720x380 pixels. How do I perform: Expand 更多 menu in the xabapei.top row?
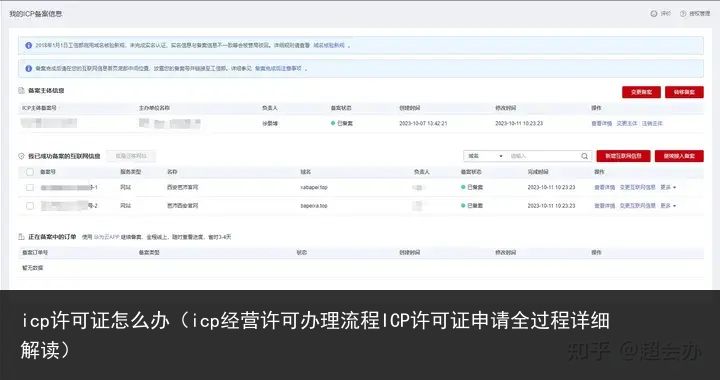[x=668, y=187]
